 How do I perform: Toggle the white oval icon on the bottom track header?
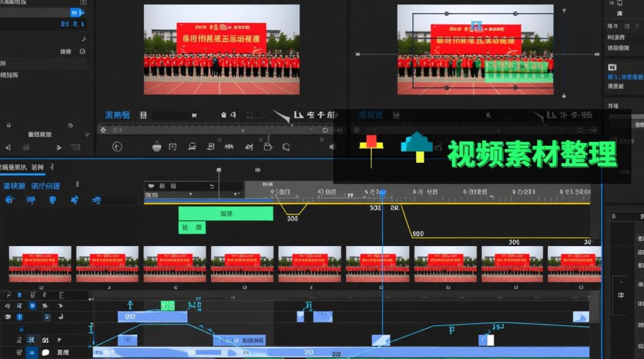tap(46, 352)
